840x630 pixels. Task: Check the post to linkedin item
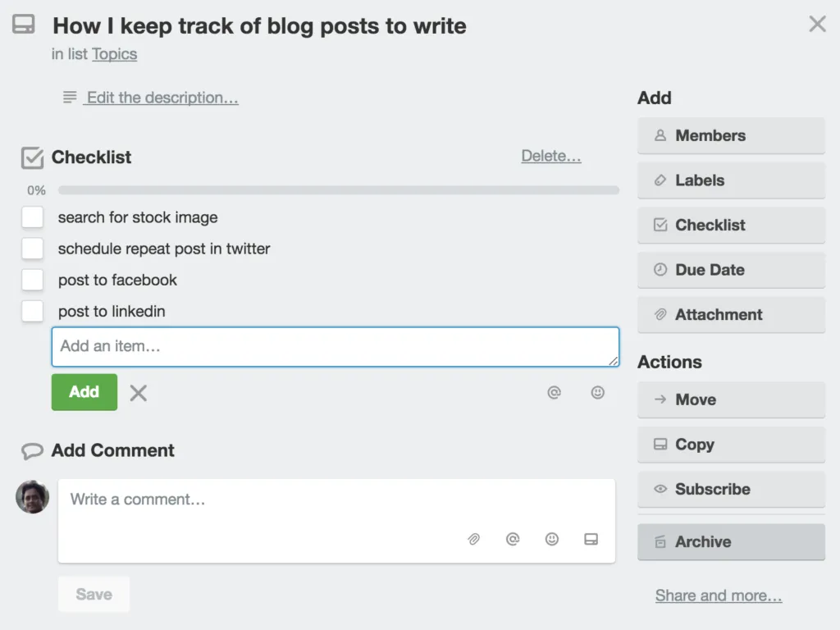tap(33, 311)
